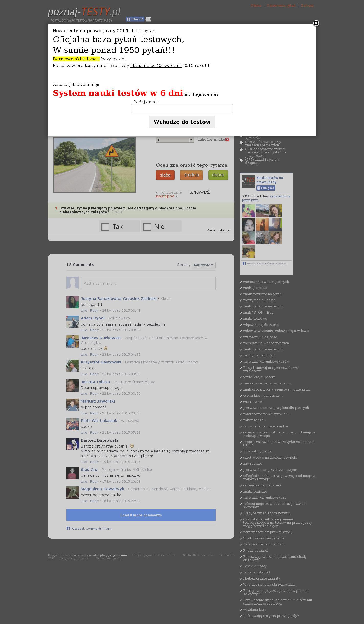Open Adam Rybol's profile picture
Image resolution: width=364 pixels, height=624 pixels.
[x=73, y=322]
